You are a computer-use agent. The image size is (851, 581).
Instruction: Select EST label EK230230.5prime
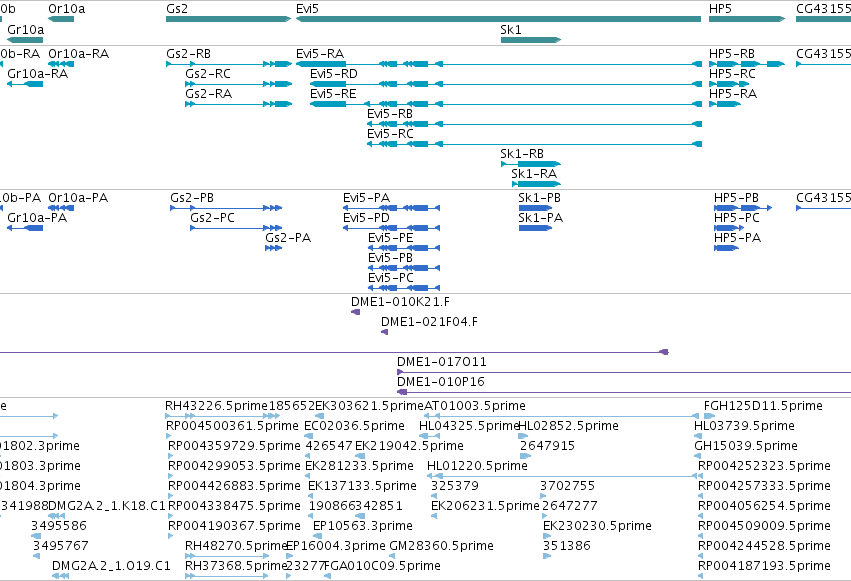pos(597,526)
